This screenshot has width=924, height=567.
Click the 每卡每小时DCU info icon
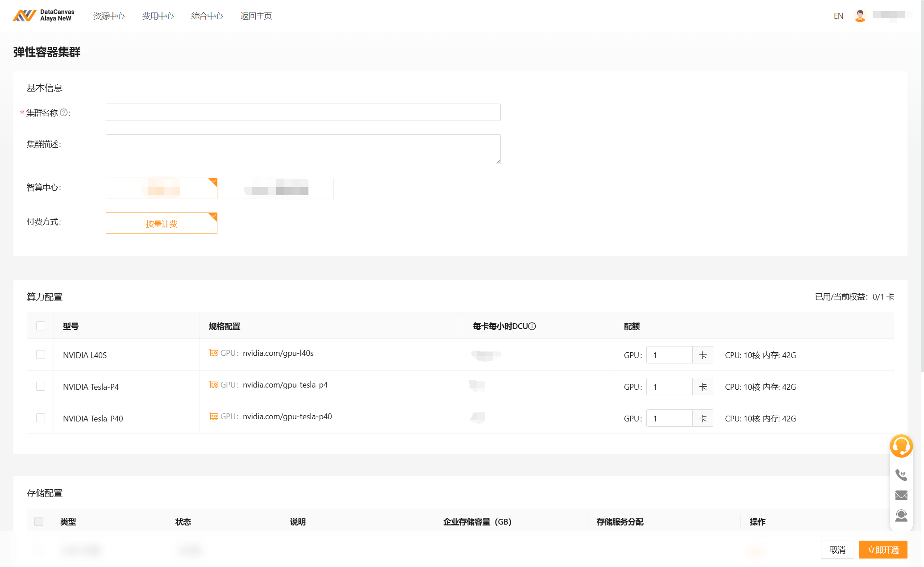click(x=532, y=326)
